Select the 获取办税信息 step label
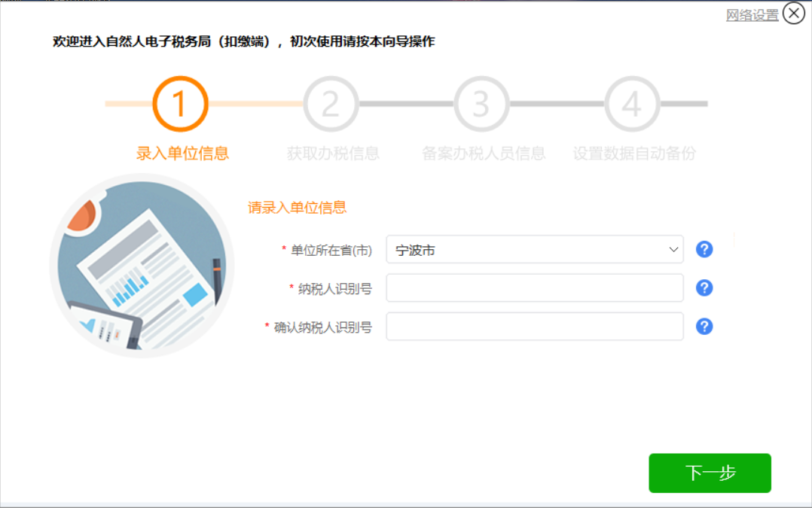 click(333, 153)
